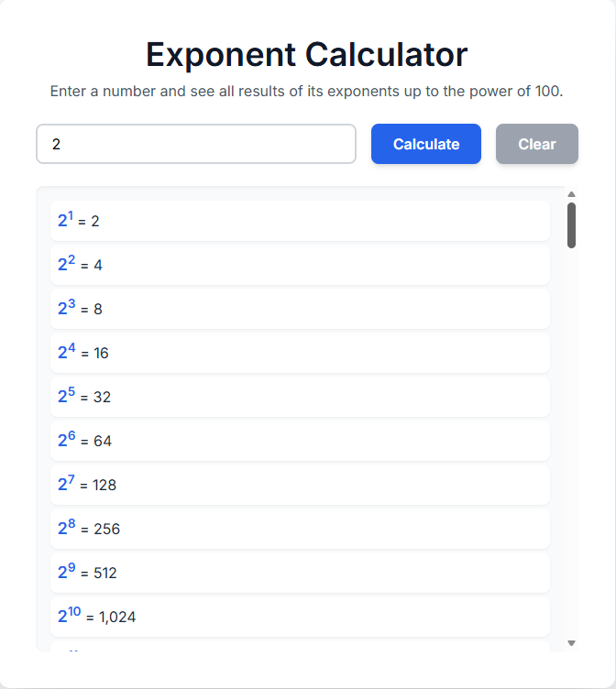Click the row with result 16
Screen dimensions: 616x689
tap(300, 353)
